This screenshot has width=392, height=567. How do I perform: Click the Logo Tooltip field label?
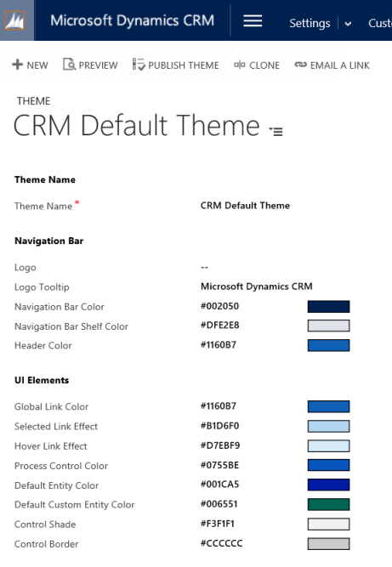point(42,287)
